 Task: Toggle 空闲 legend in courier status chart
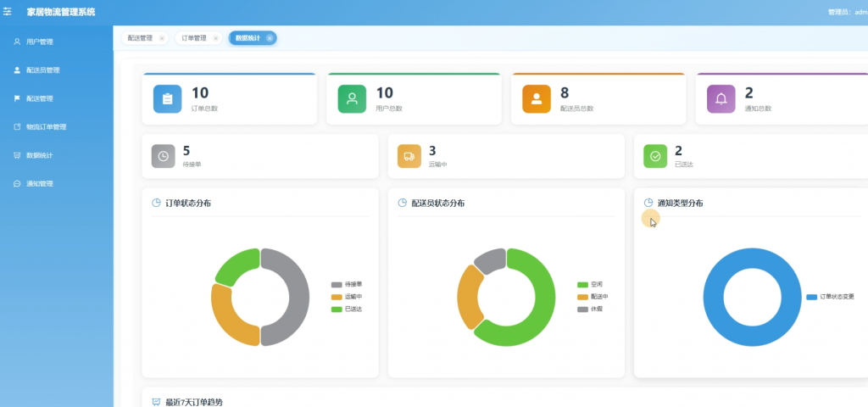pyautogui.click(x=590, y=285)
